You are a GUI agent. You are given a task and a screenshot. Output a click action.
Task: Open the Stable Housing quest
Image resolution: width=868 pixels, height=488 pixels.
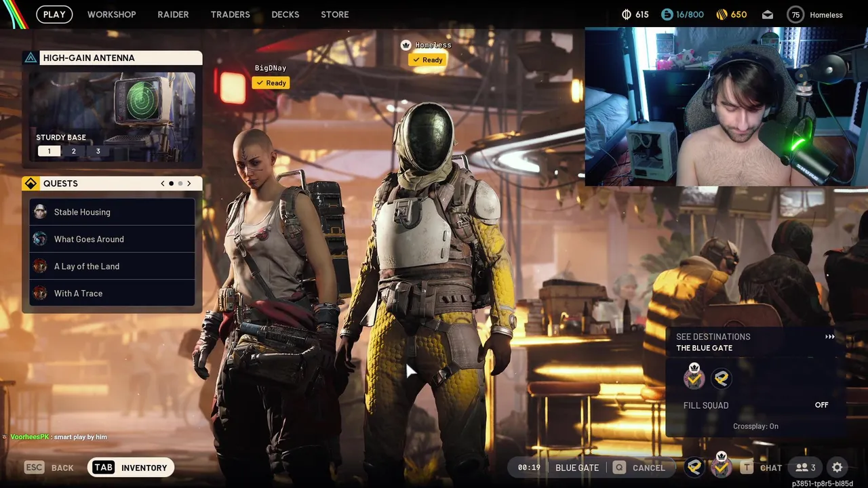(x=112, y=212)
